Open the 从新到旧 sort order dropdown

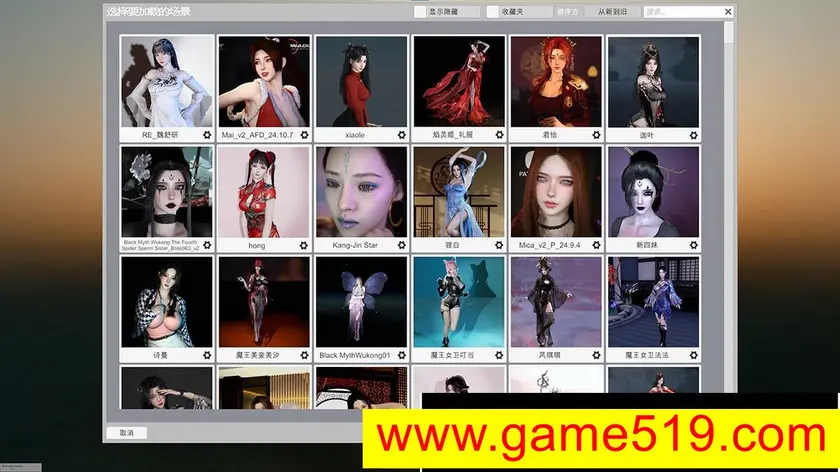click(613, 12)
